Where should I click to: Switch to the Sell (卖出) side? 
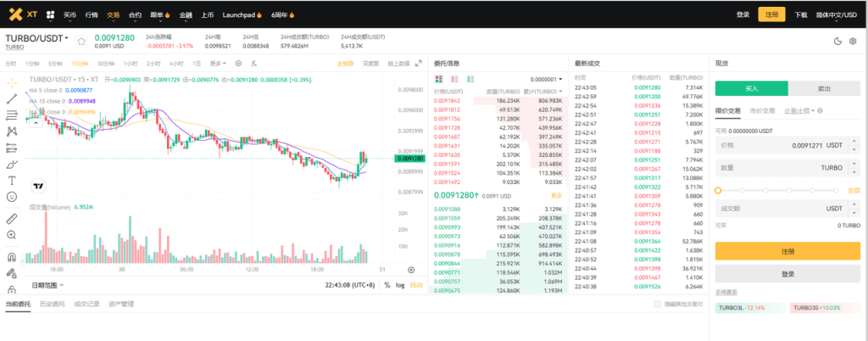click(x=824, y=88)
